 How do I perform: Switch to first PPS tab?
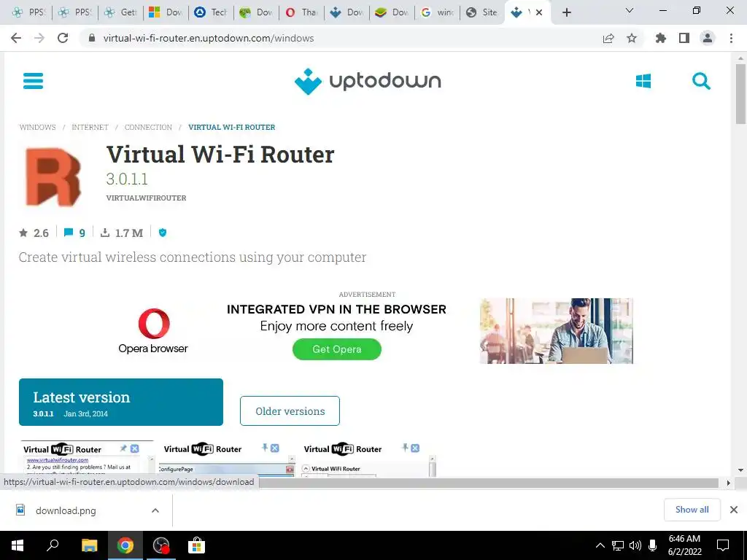[x=29, y=12]
